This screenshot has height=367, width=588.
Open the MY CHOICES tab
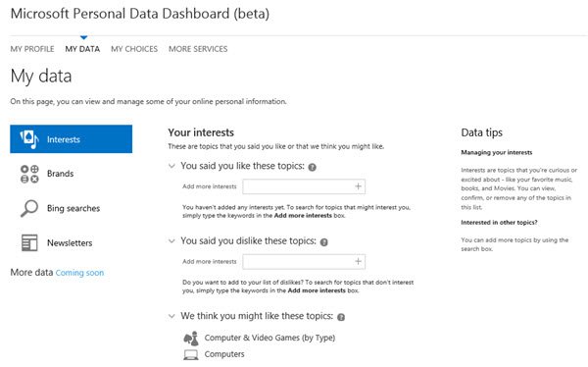(x=134, y=49)
